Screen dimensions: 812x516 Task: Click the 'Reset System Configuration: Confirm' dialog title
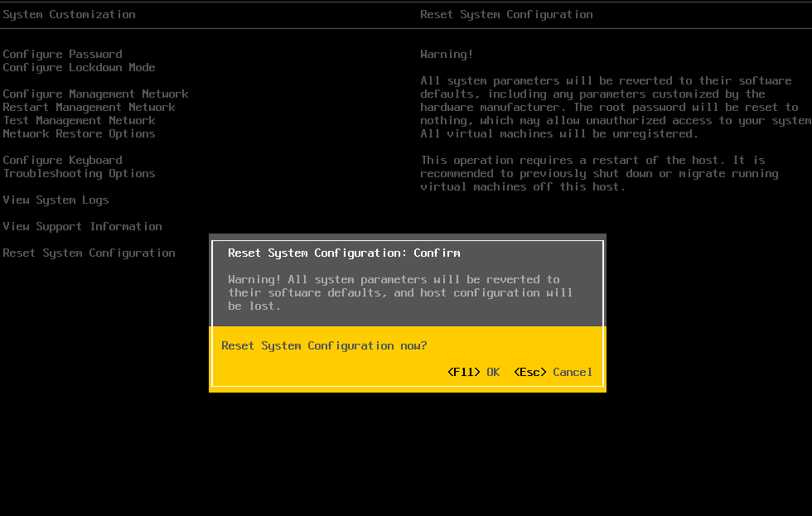tap(344, 253)
